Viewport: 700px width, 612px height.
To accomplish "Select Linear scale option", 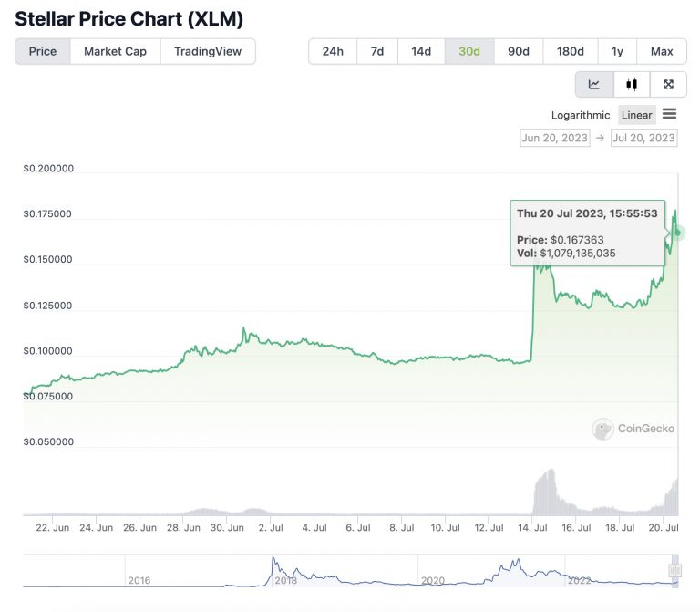I will tap(636, 115).
